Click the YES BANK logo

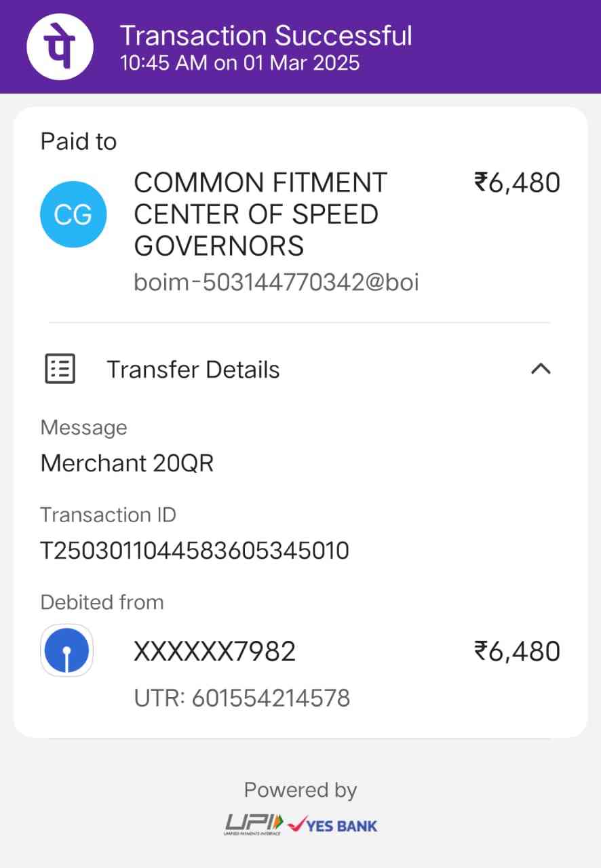332,825
